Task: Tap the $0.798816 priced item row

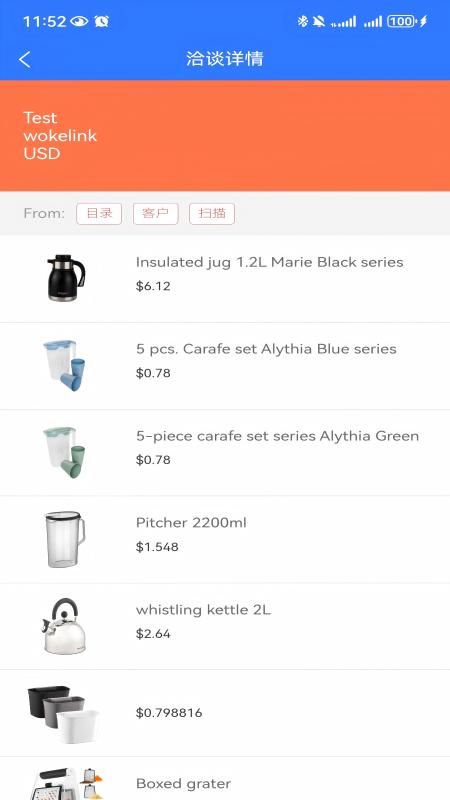Action: (x=225, y=713)
